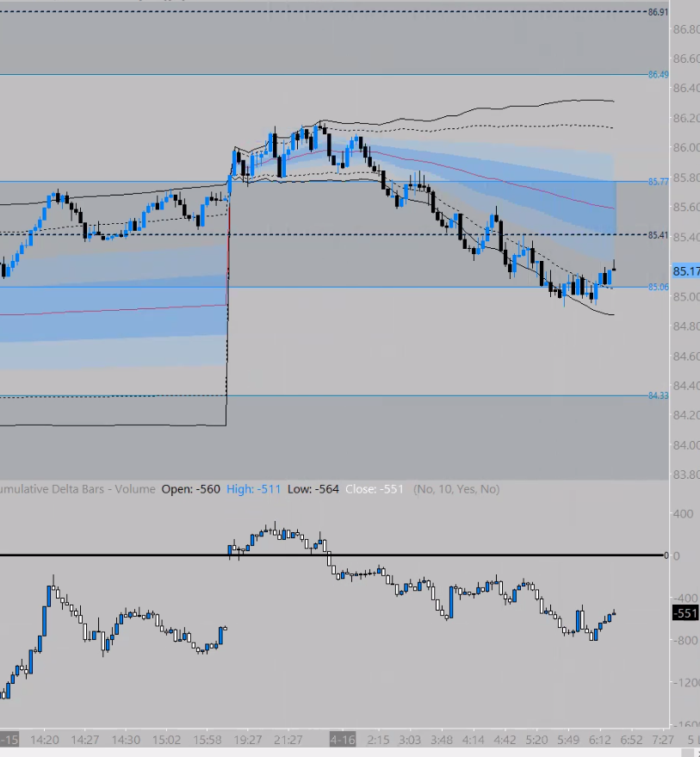
Task: Click the 6:12 time axis label
Action: click(x=600, y=740)
